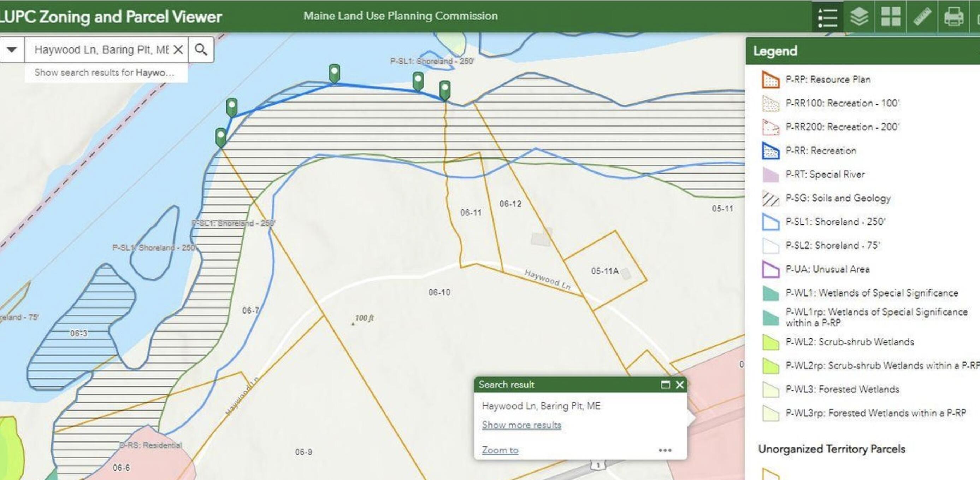The width and height of the screenshot is (980, 480).
Task: Click the Zoom to link
Action: point(500,450)
